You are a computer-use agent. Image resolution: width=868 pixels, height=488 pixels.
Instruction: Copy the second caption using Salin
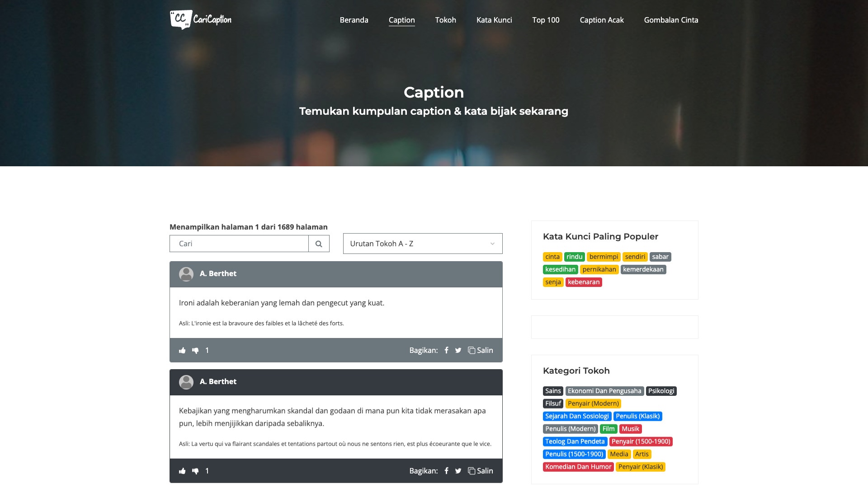481,470
